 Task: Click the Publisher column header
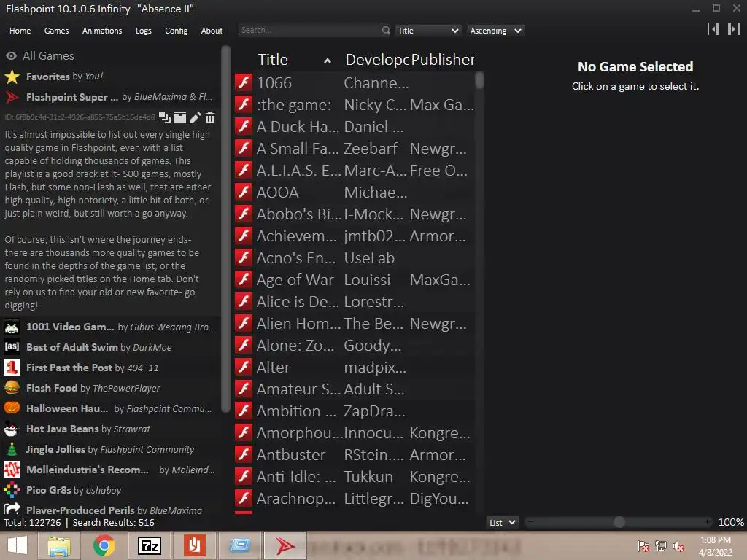tap(443, 60)
